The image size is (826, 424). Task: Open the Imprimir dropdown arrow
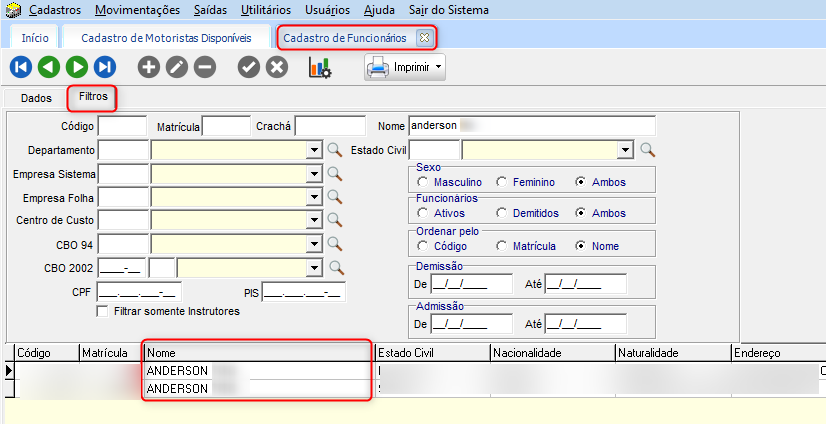coord(436,68)
